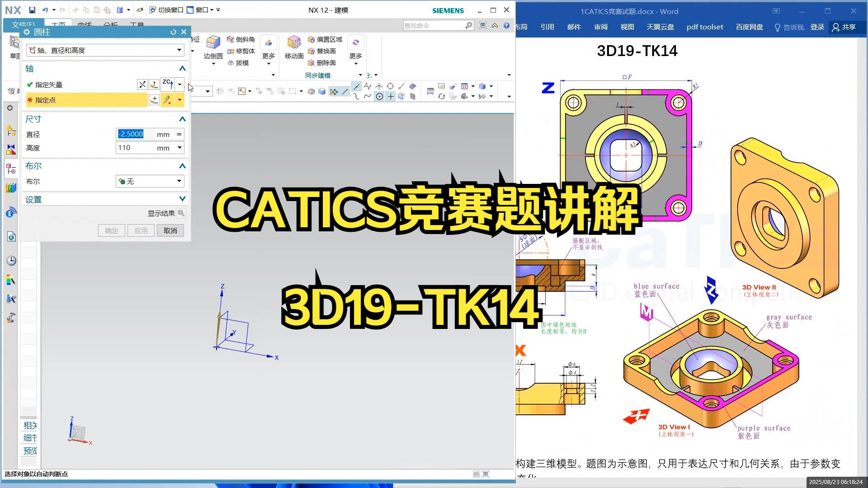This screenshot has width=868, height=488.
Task: Click the 直径 diameter input field
Action: (135, 134)
